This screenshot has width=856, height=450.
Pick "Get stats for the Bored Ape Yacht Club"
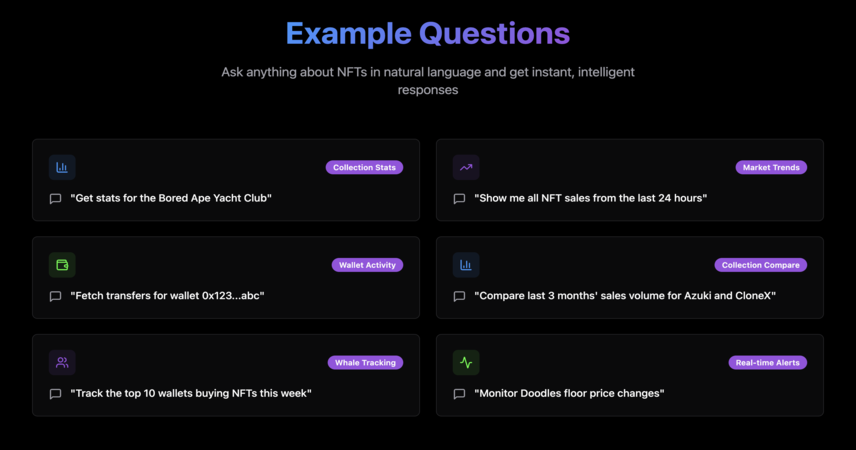(x=171, y=198)
